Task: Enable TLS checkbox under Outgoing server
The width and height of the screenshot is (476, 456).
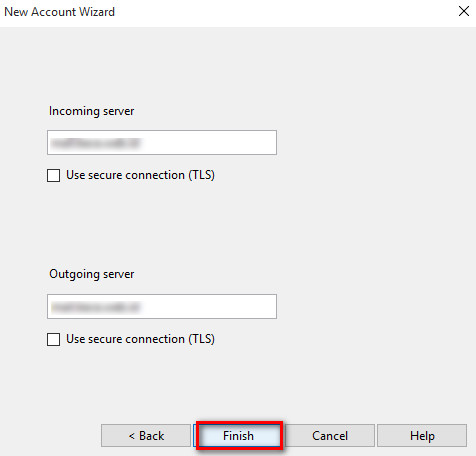Action: coord(54,339)
